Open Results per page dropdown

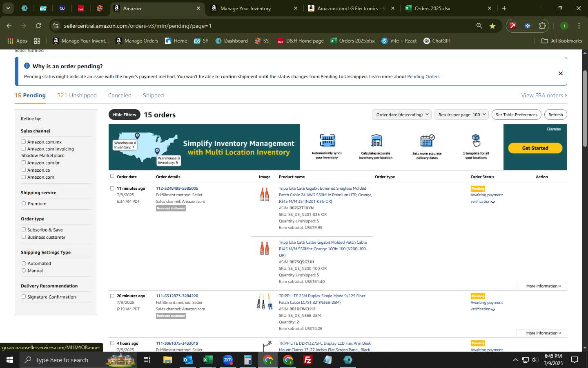point(461,114)
